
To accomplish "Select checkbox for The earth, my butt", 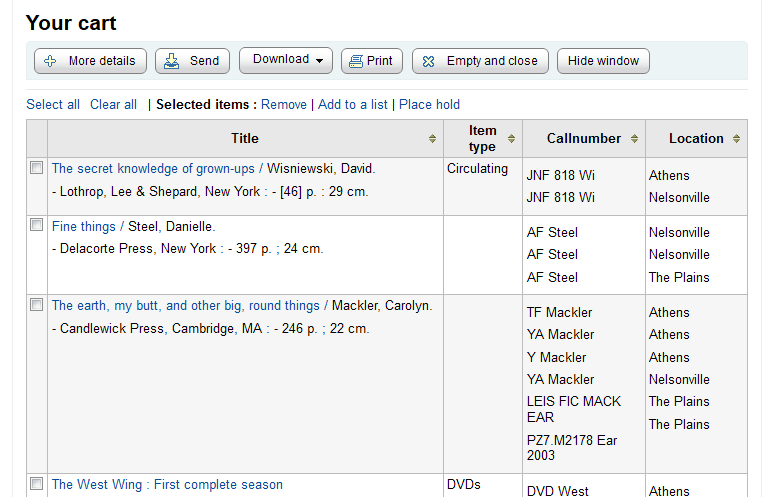I will [37, 304].
